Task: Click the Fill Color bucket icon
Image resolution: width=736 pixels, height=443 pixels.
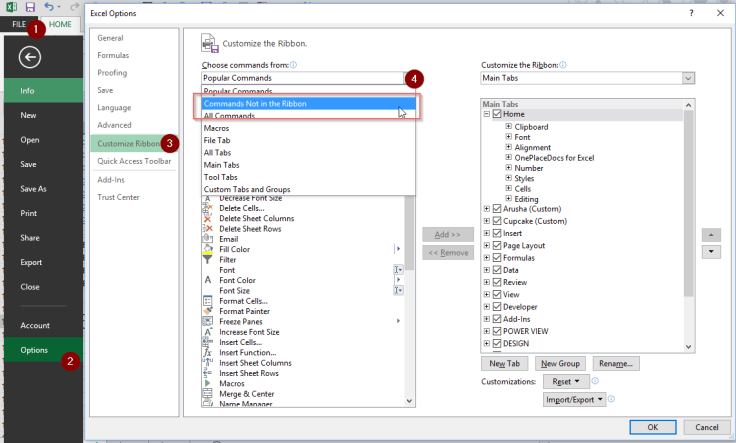Action: 208,249
